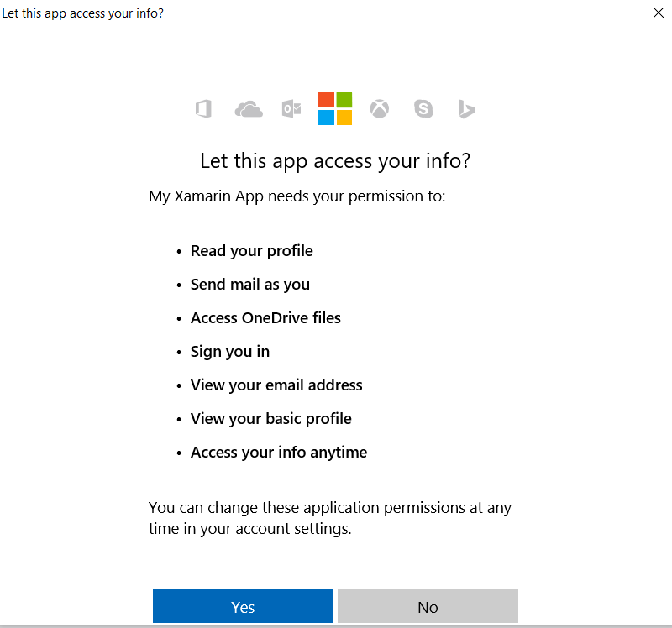Click the Xbox logo icon
This screenshot has height=628, width=672.
click(380, 109)
